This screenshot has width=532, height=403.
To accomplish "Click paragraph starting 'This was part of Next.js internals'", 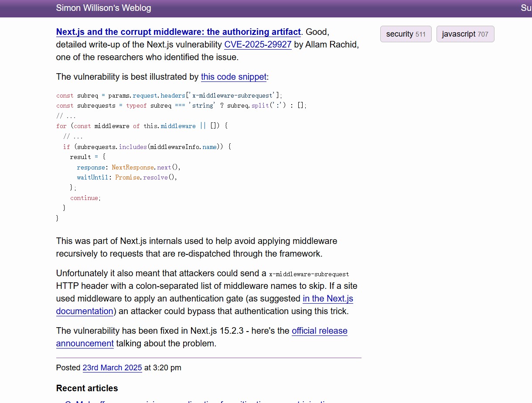I will [x=197, y=247].
